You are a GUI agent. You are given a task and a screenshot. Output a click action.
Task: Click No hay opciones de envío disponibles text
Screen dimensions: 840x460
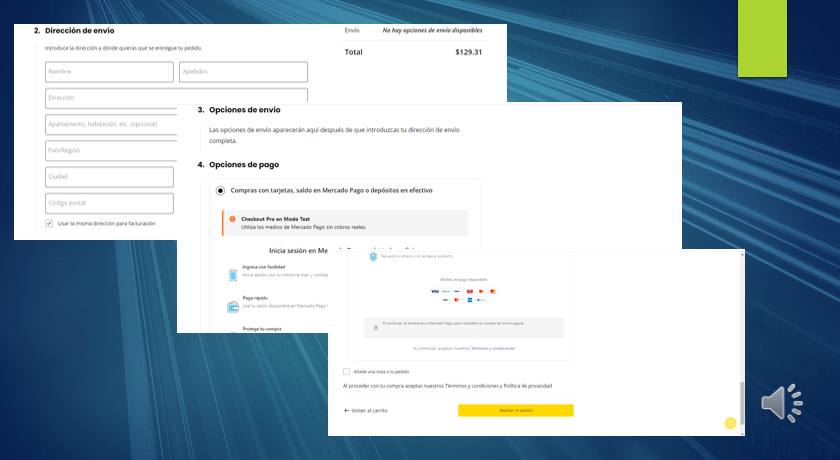tap(432, 31)
